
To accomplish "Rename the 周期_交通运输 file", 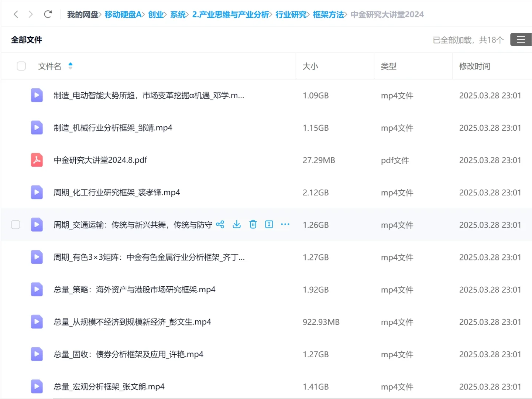I will 269,224.
